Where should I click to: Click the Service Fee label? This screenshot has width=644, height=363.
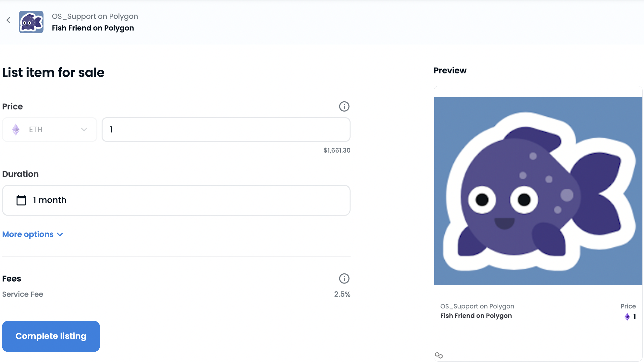[x=23, y=294]
